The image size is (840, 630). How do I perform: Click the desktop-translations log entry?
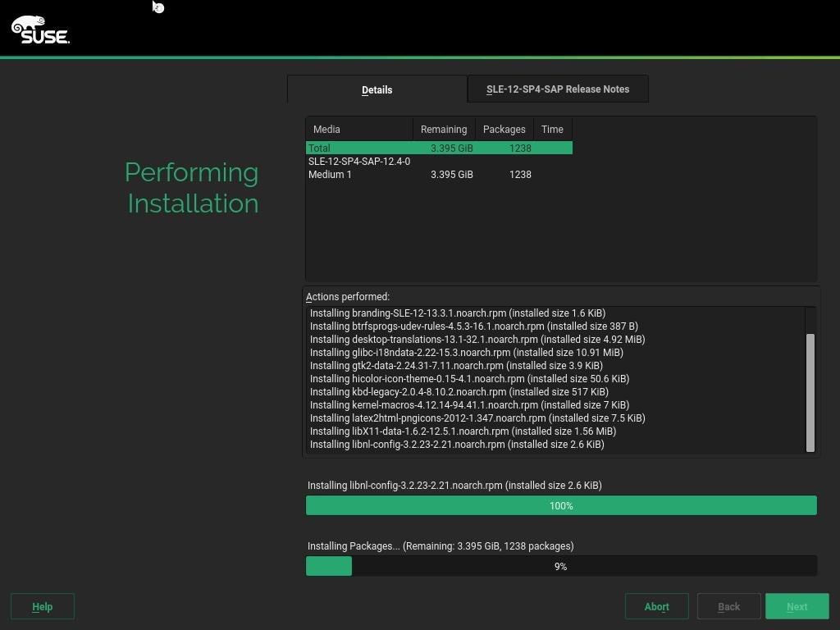click(477, 340)
